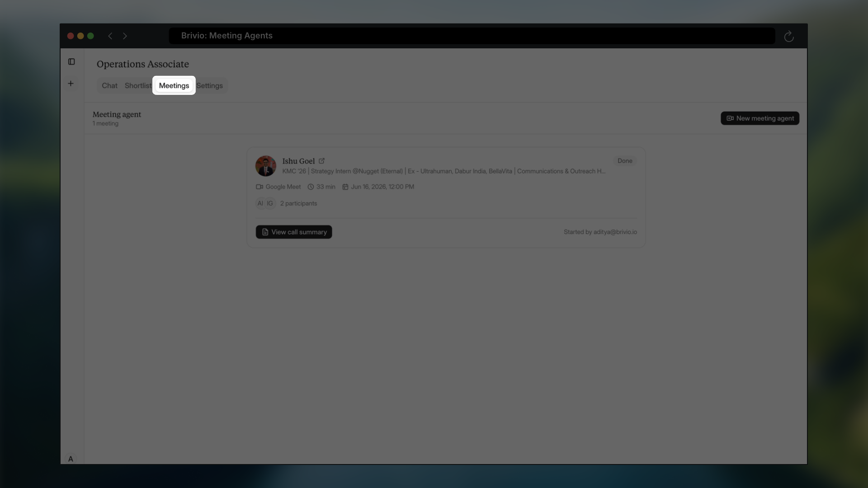Click the '2 participants' text

(298, 203)
